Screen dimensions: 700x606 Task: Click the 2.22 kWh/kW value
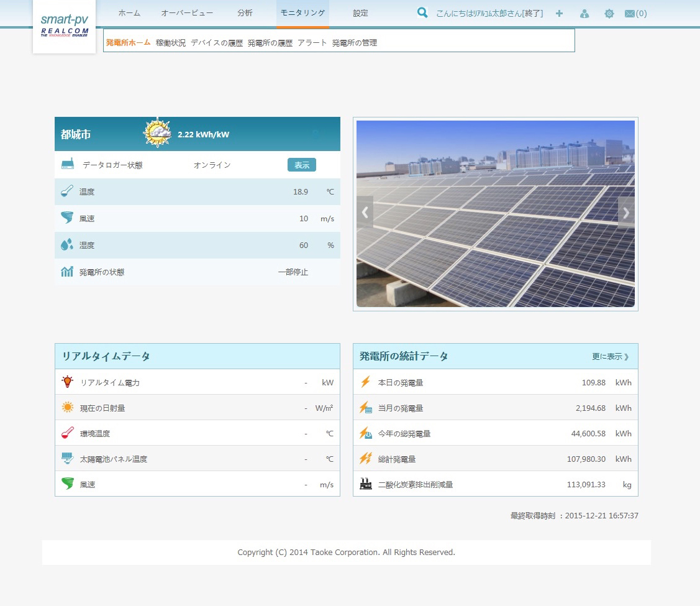click(204, 134)
